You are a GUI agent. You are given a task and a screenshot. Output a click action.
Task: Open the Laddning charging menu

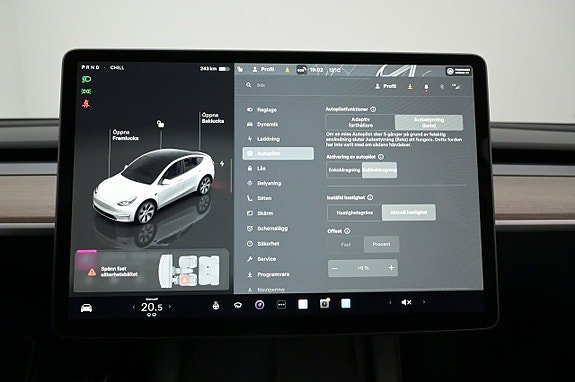263,139
